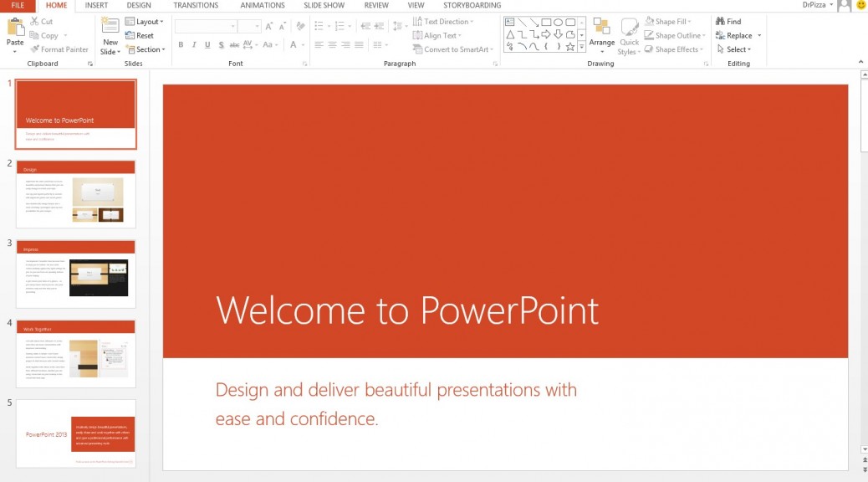Switch to the ANIMATIONS tab
The height and width of the screenshot is (482, 868).
(263, 6)
